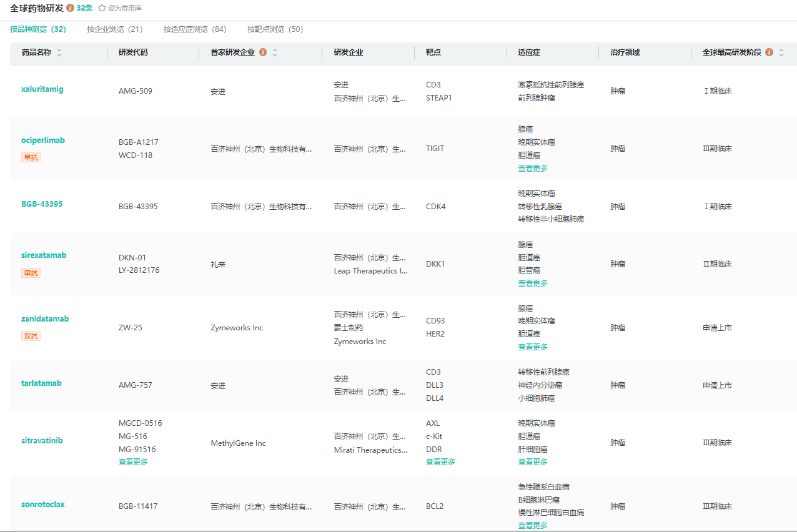This screenshot has height=532, width=797.
Task: Click MethylGene Inc company cell
Action: [x=239, y=443]
